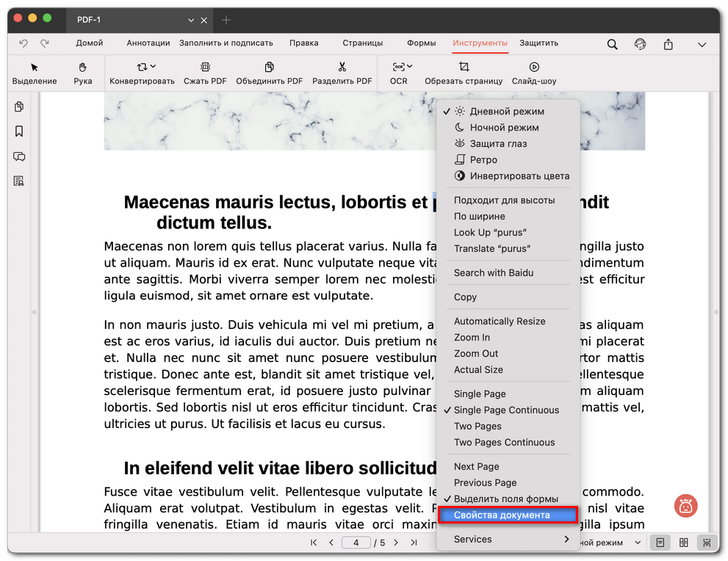The height and width of the screenshot is (561, 728).
Task: Go to next page arrow button
Action: (396, 543)
